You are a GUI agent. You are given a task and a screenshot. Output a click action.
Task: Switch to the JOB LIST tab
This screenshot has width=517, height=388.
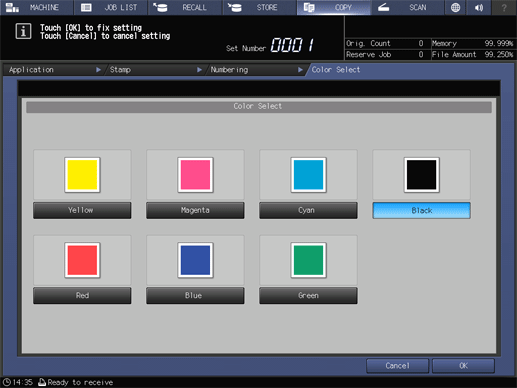tap(111, 7)
